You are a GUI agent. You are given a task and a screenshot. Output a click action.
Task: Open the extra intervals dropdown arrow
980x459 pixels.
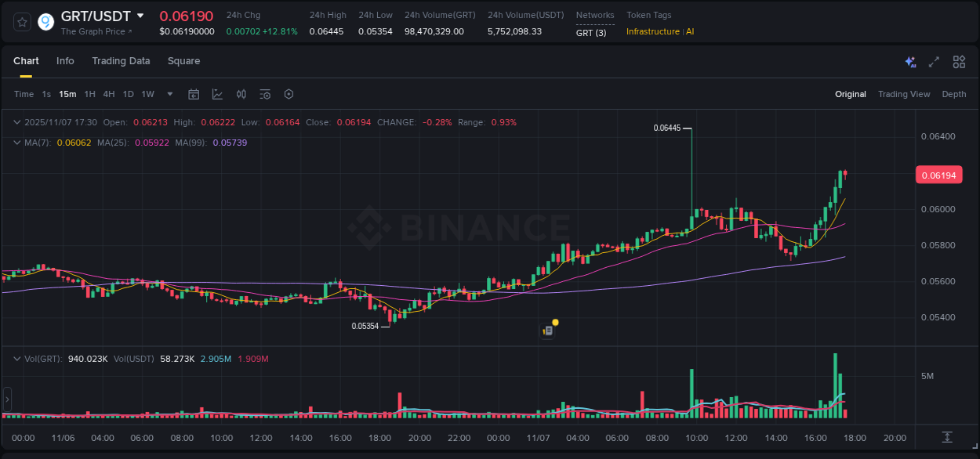point(169,93)
